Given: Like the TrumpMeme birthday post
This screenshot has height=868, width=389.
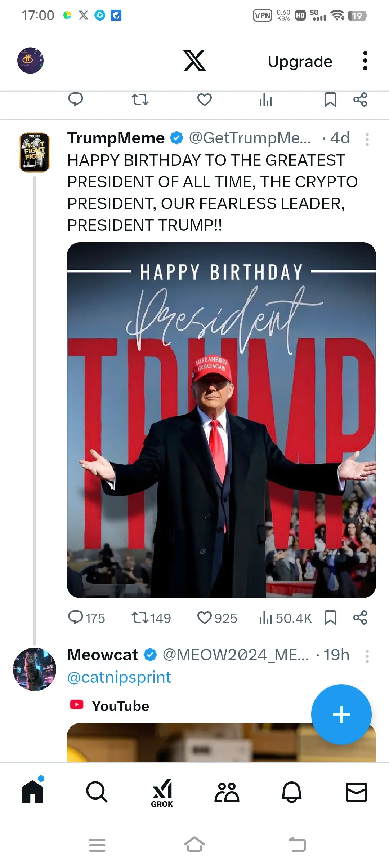Looking at the screenshot, I should point(217,618).
